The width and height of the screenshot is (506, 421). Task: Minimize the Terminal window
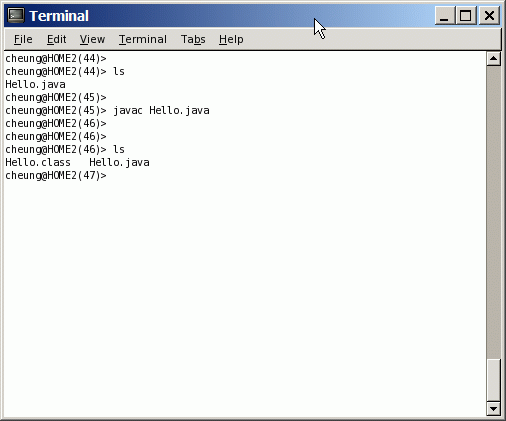pyautogui.click(x=445, y=16)
